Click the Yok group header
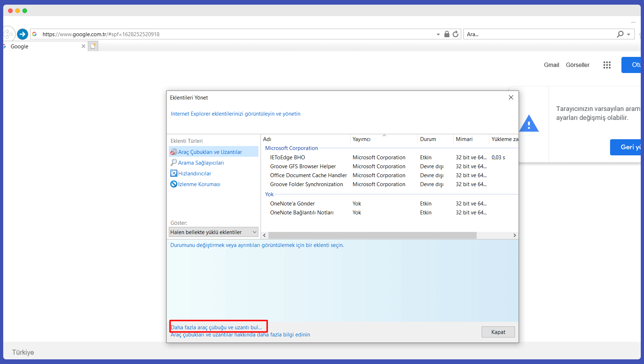Viewport: 644px width, 364px height. pos(269,194)
